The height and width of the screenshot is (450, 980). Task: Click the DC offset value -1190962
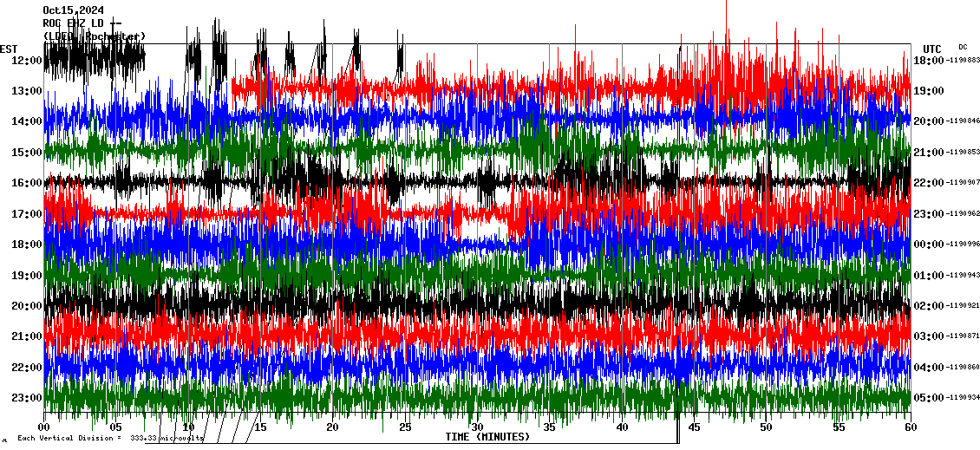click(x=963, y=214)
